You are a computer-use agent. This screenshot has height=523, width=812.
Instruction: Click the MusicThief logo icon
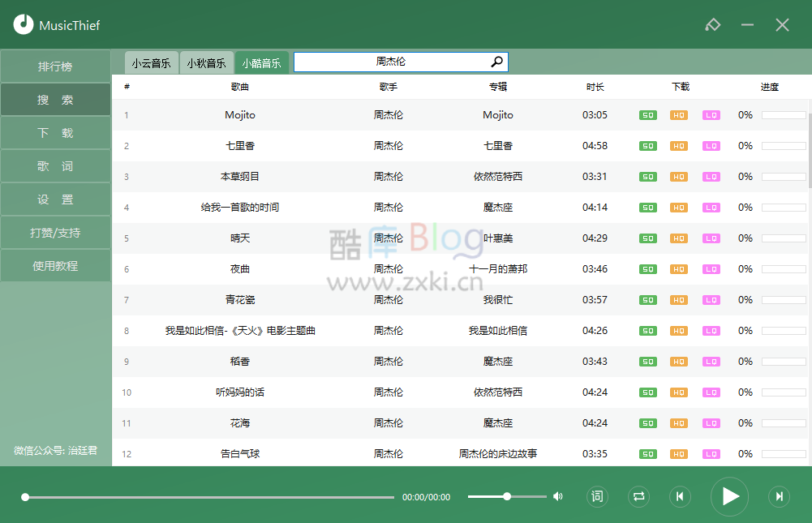click(x=24, y=24)
